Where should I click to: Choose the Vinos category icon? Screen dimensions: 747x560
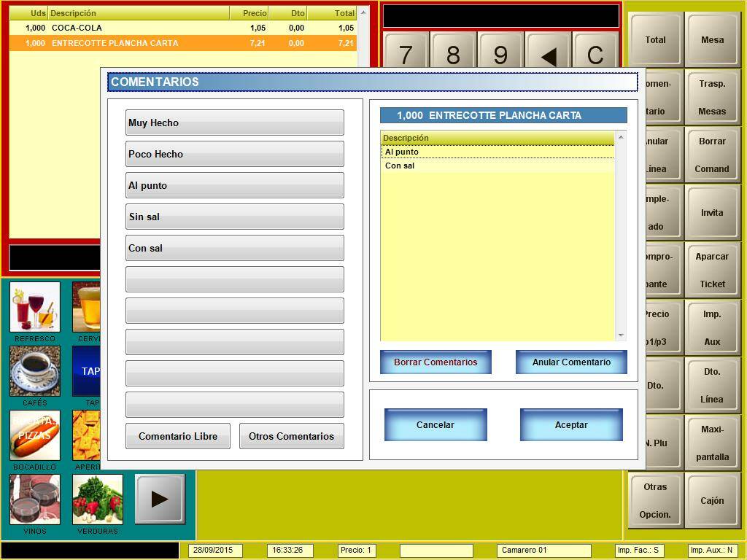[x=35, y=499]
